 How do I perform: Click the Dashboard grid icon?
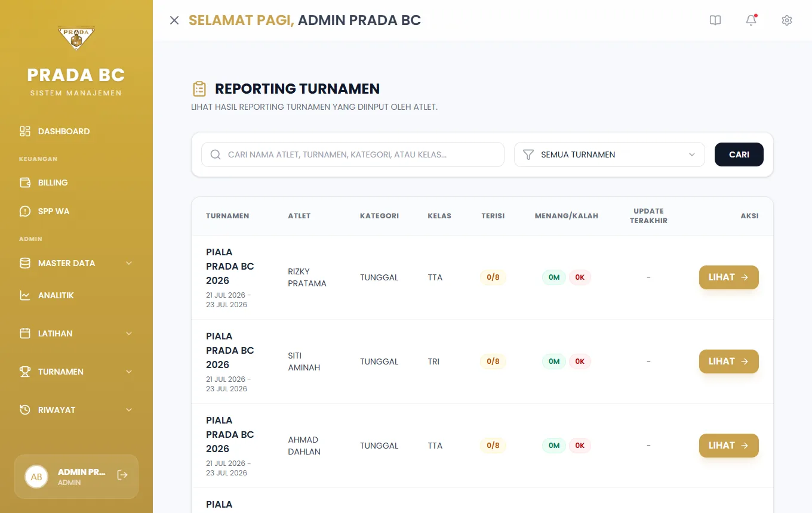[25, 131]
